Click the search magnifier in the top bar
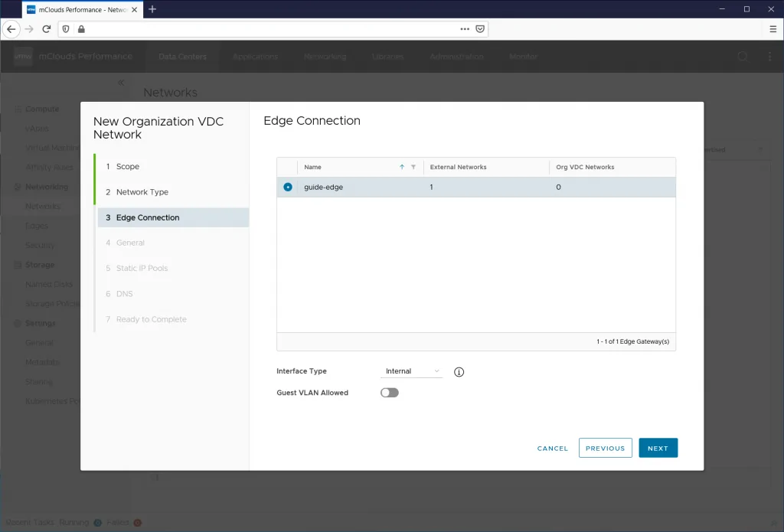 coord(743,57)
